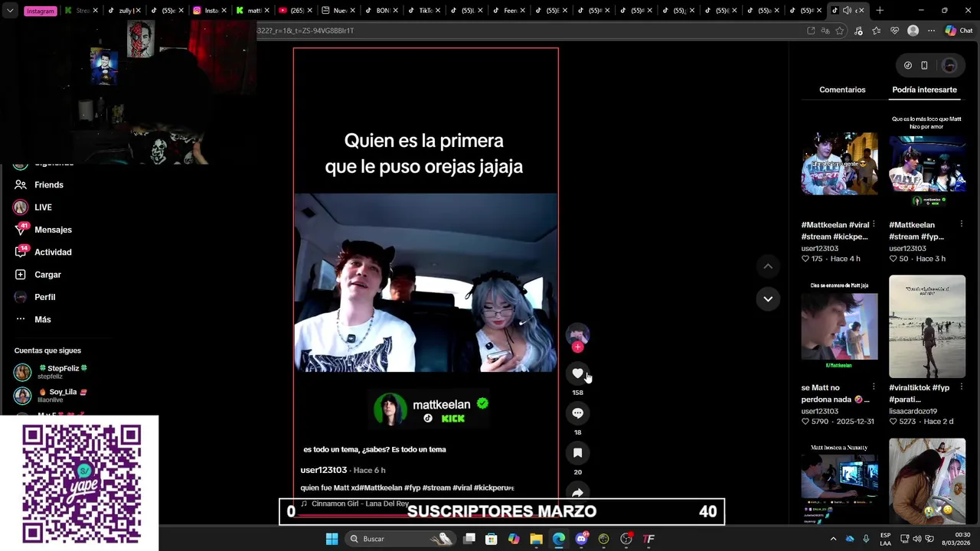Open Windows Start menu
Image resolution: width=980 pixels, height=551 pixels.
coord(332,539)
